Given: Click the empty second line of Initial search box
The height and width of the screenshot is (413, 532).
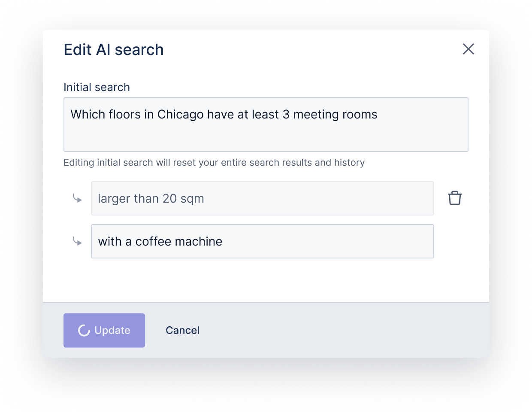Looking at the screenshot, I should pos(266,137).
